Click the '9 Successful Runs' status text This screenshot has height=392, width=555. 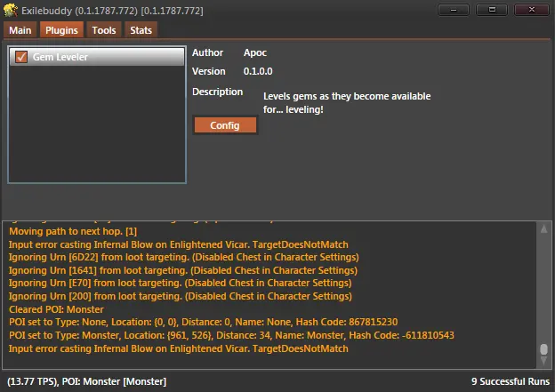pos(509,381)
